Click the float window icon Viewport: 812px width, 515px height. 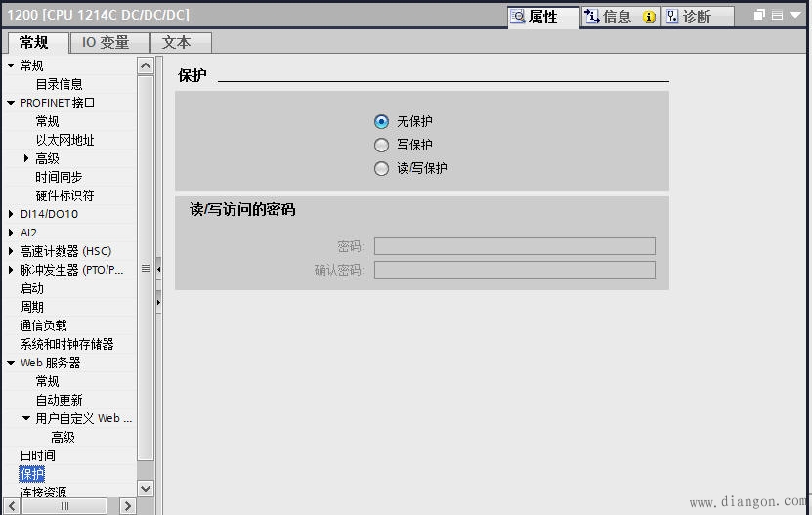(x=760, y=16)
